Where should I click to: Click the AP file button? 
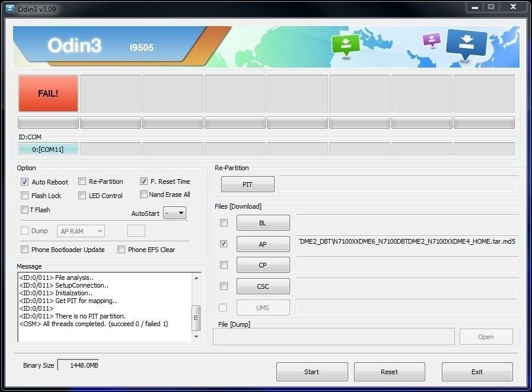[x=263, y=244]
